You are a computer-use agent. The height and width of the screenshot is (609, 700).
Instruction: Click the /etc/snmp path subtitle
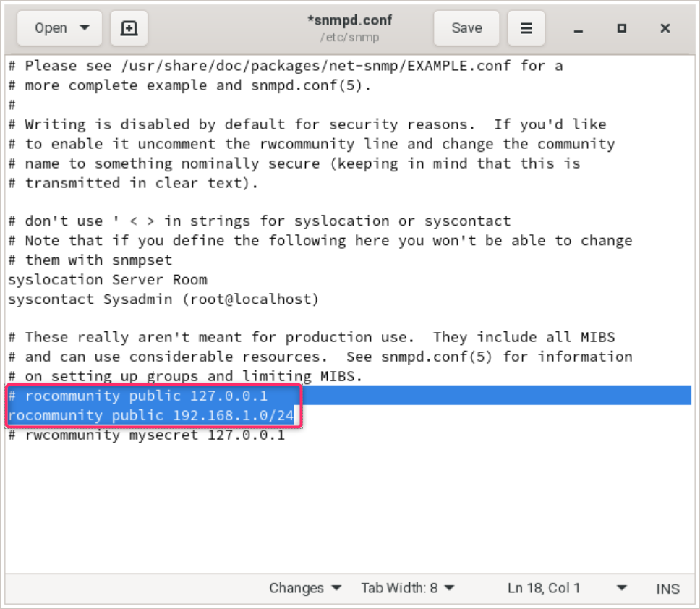(349, 37)
